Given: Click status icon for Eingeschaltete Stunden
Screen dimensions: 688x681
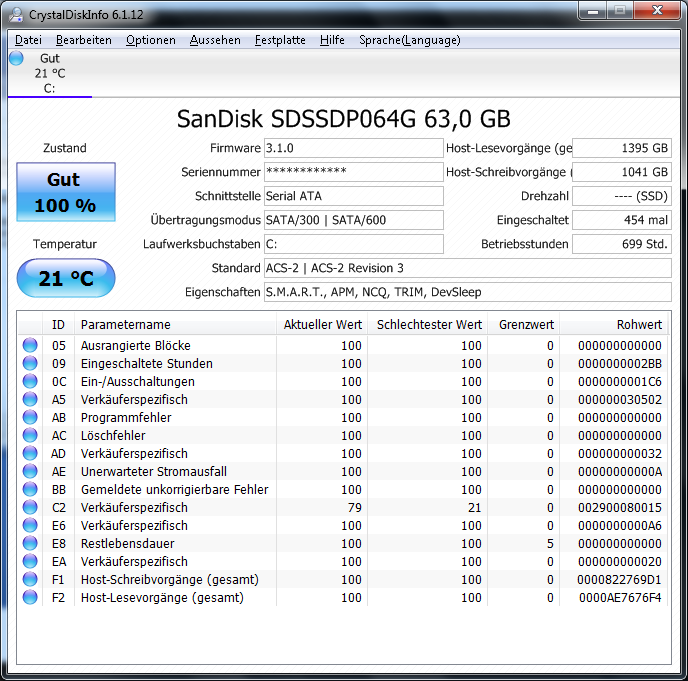Looking at the screenshot, I should tap(30, 363).
